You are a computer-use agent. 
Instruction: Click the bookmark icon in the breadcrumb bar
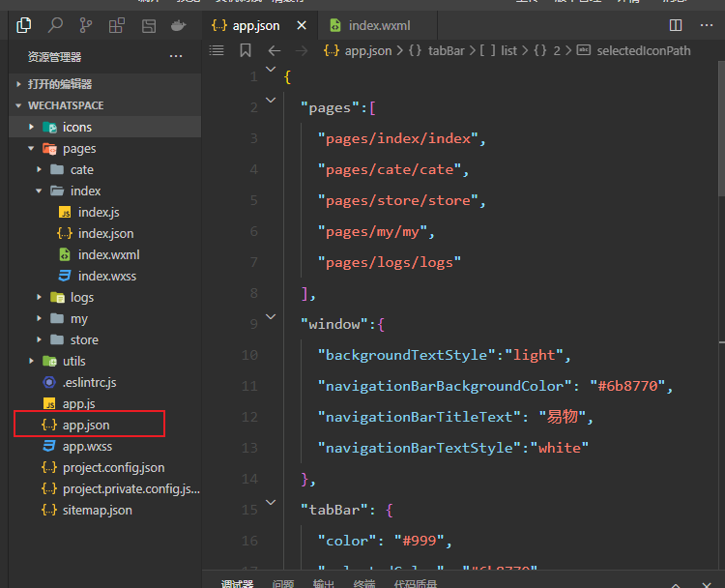(246, 50)
